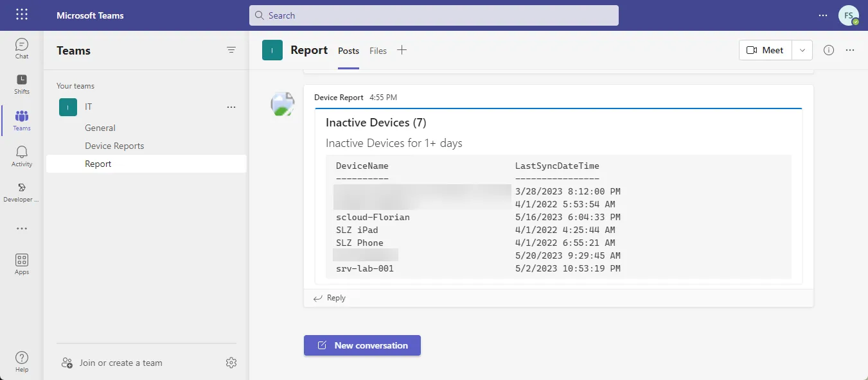Image resolution: width=868 pixels, height=380 pixels.
Task: Open channel more options ellipsis
Action: click(850, 50)
